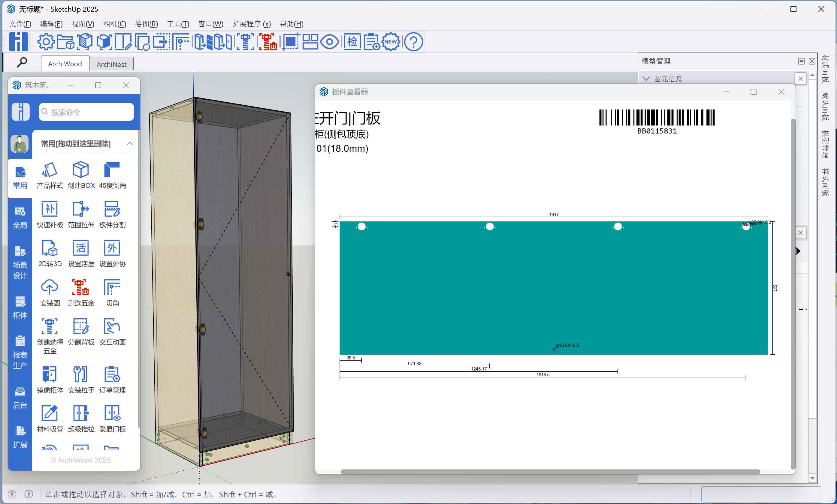
Task: Expand the black arrow on right panel
Action: click(x=798, y=251)
